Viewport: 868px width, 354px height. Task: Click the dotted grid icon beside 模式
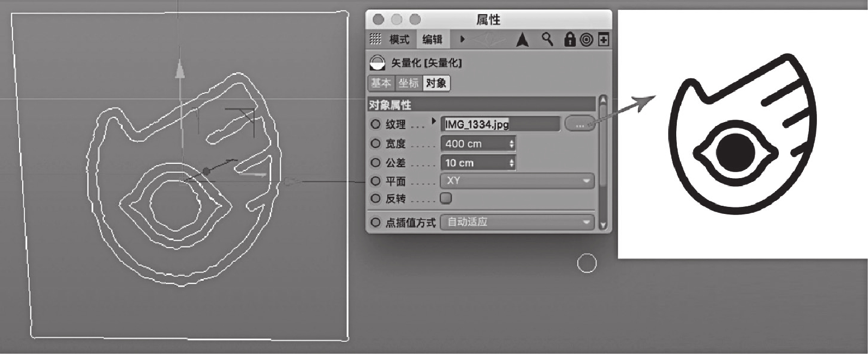pyautogui.click(x=375, y=39)
